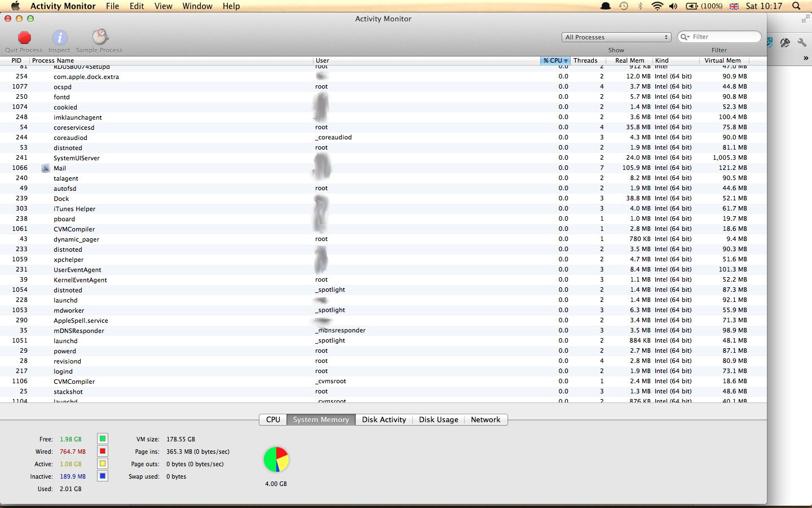Switch to the Disk Usage tab
Viewport: 812px width, 508px height.
[438, 419]
